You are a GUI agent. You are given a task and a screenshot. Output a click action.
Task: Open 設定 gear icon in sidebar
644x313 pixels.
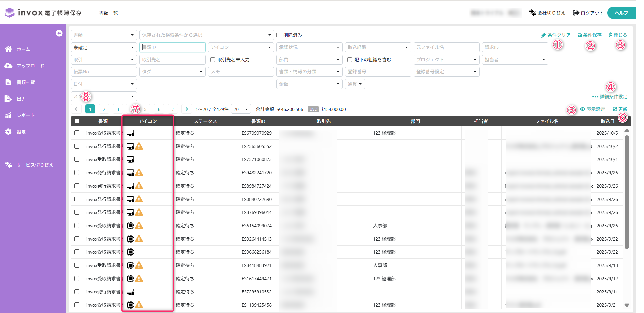pyautogui.click(x=8, y=132)
